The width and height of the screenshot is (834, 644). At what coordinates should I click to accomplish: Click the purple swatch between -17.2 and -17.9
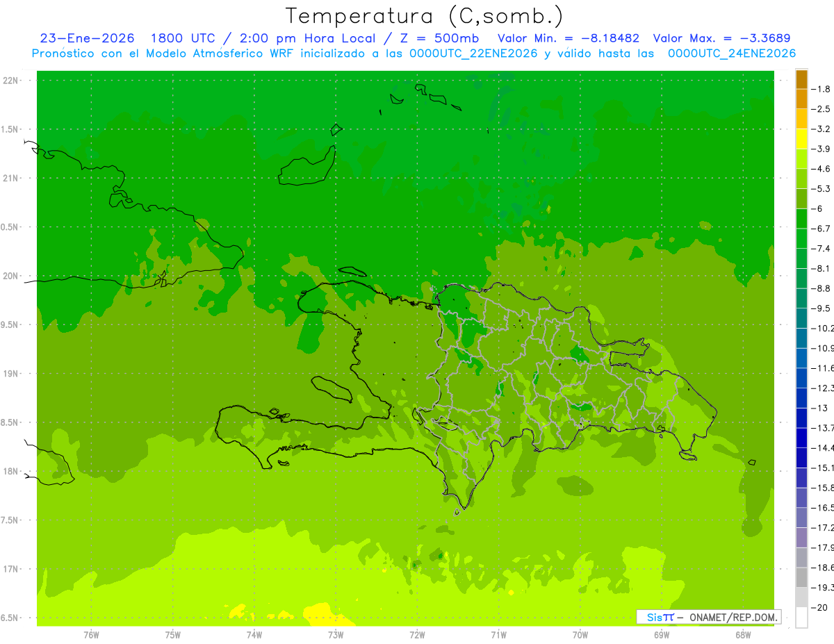[x=801, y=538]
